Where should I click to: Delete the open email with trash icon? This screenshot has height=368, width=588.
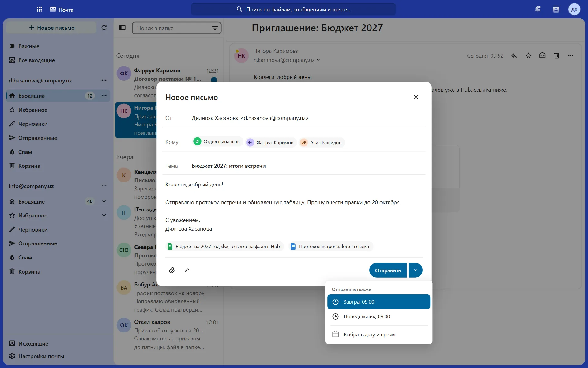(557, 56)
